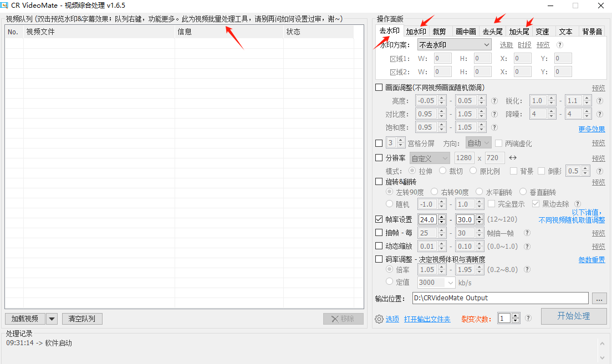Screen dimensions: 612x364
Task: Click the 参数重置 link
Action: 591,260
